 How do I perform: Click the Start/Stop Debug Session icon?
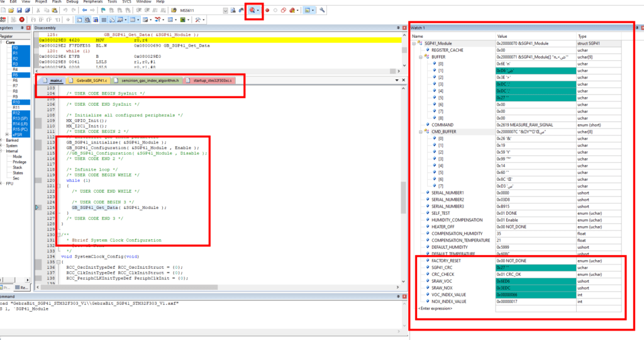click(252, 10)
